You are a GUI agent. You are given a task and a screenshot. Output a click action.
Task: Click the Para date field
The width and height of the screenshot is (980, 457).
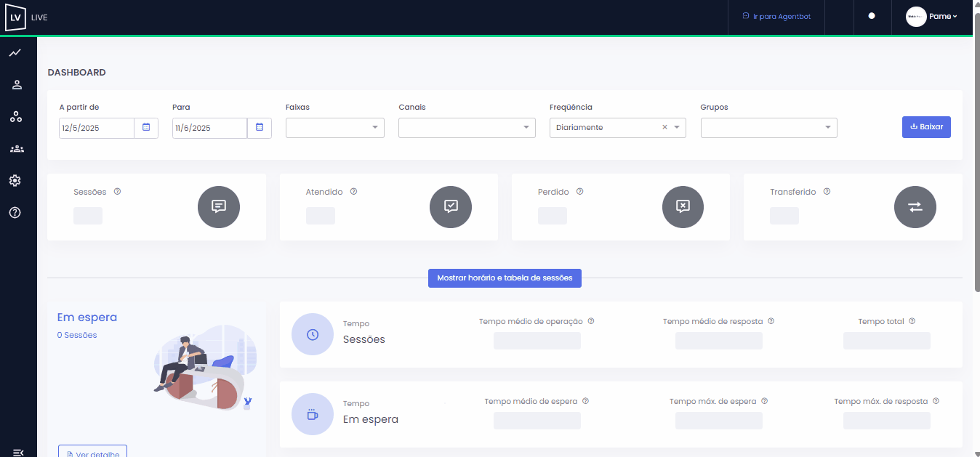(x=210, y=128)
